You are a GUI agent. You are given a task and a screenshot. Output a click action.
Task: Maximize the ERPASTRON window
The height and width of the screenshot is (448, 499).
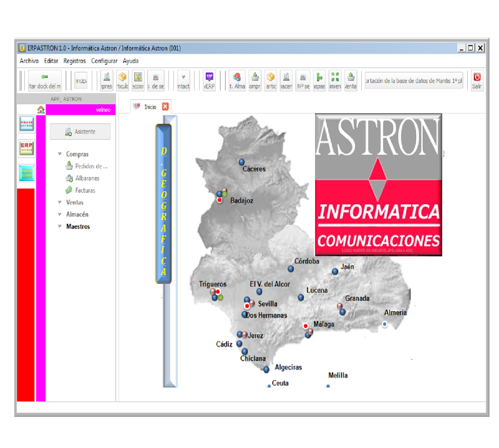(471, 48)
